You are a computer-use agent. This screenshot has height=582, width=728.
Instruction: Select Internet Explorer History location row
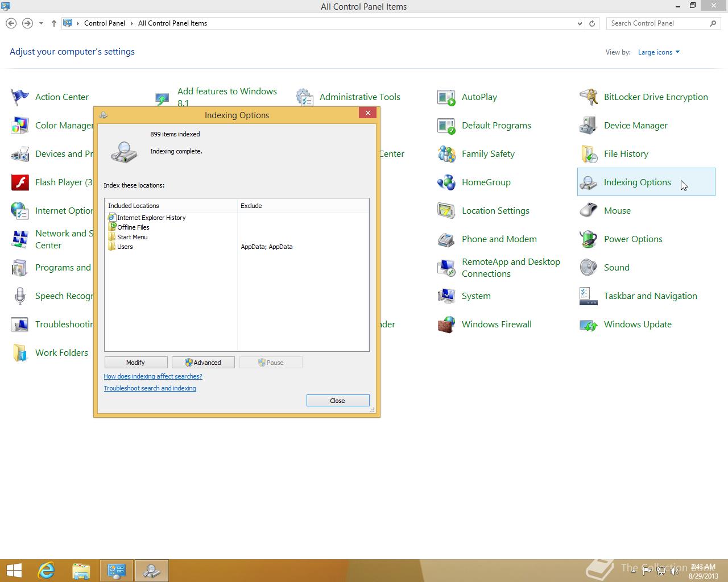click(x=237, y=218)
